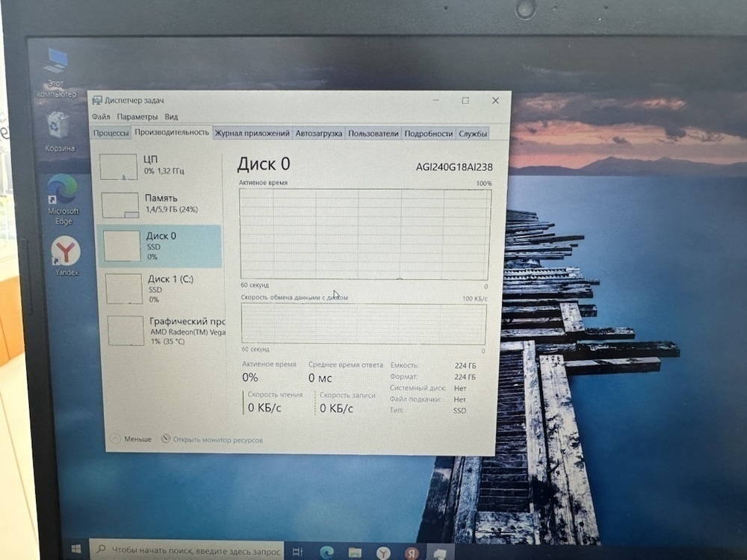Select the Yandex desktop shortcut
This screenshot has width=747, height=560.
click(x=66, y=256)
